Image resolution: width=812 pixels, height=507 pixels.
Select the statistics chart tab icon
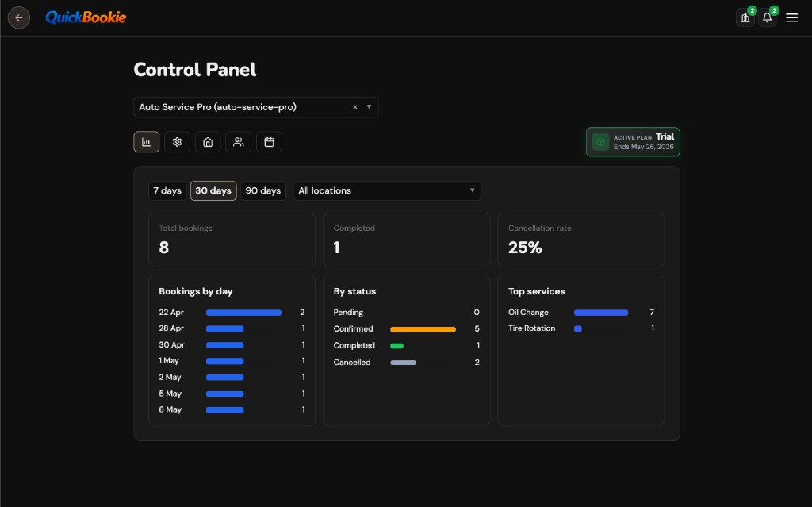point(147,142)
